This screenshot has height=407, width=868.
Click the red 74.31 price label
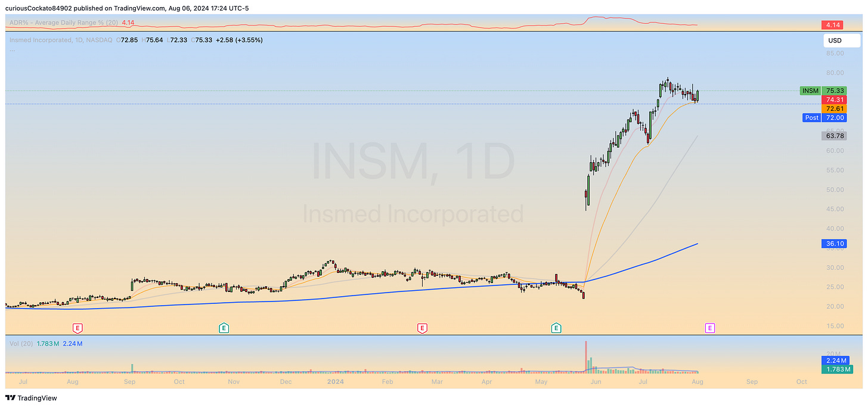click(x=833, y=100)
